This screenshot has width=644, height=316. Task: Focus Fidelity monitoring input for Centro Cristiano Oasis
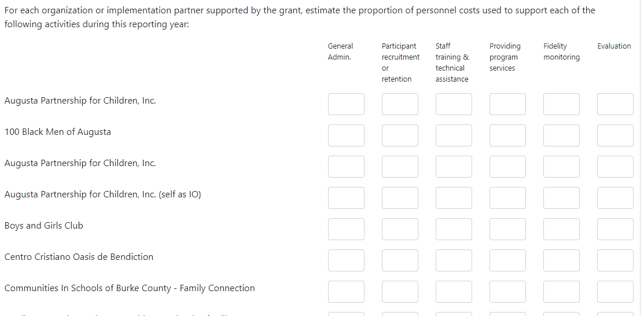561,260
